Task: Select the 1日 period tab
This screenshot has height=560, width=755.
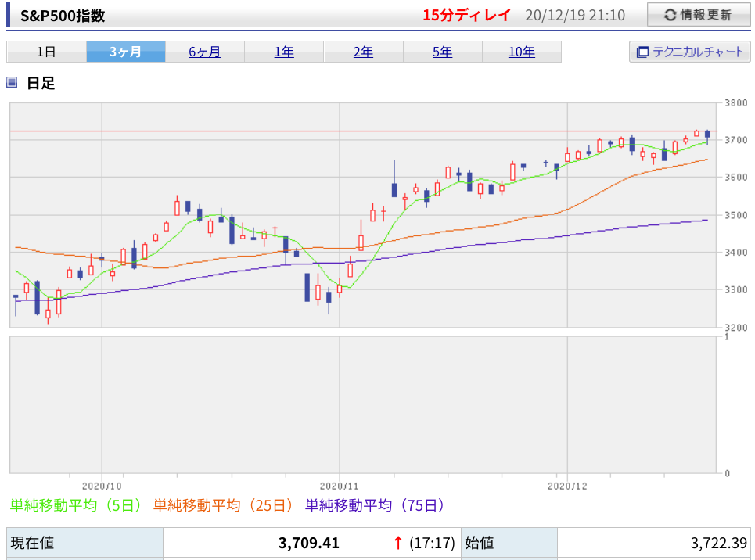Action: [46, 52]
